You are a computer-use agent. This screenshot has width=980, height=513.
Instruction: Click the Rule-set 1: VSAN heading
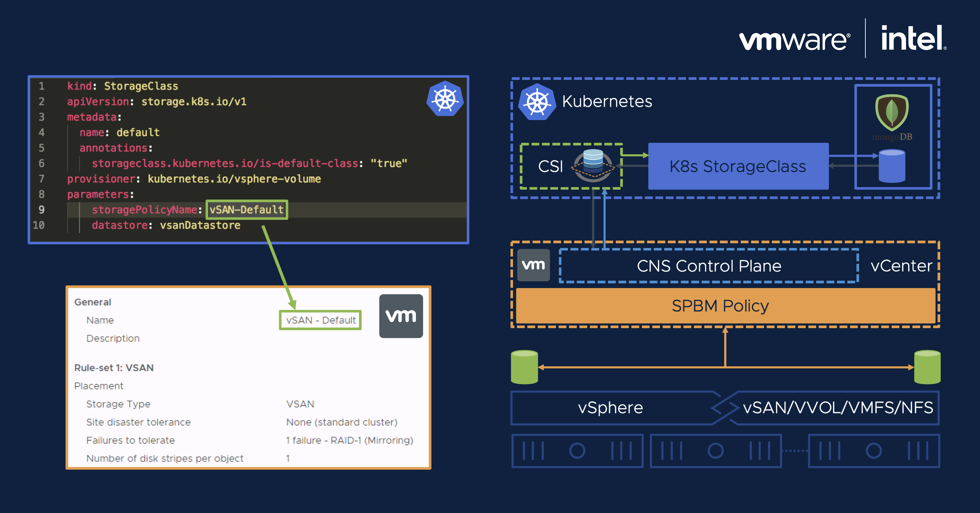(x=114, y=368)
